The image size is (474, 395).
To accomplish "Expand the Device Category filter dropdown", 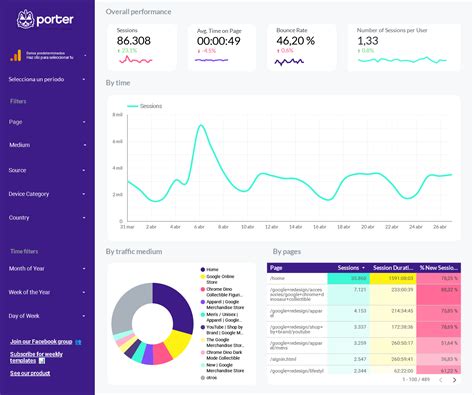I will (47, 194).
